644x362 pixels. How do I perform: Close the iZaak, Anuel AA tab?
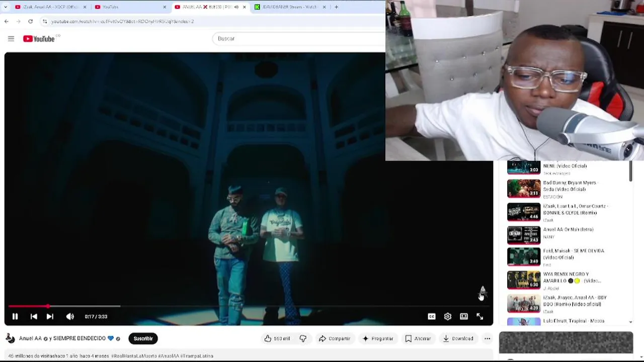pyautogui.click(x=85, y=7)
